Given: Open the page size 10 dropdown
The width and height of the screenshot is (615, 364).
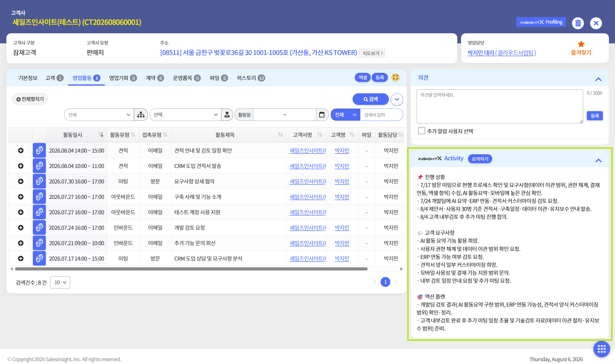Looking at the screenshot, I should (x=60, y=282).
